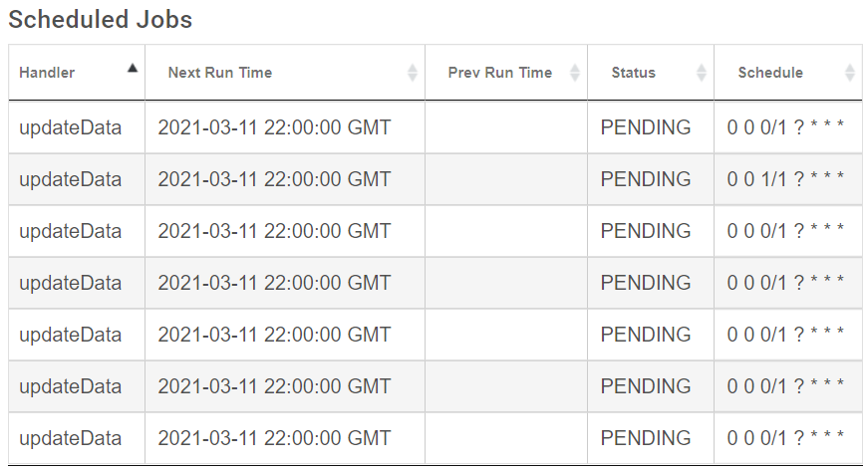
Task: Select the fourth row's schedule expression
Action: (x=786, y=283)
